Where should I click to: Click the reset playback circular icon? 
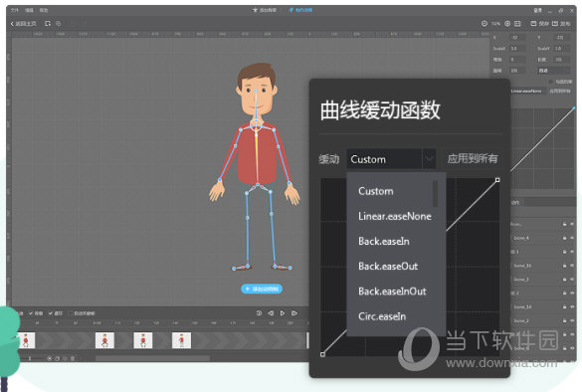(x=259, y=313)
